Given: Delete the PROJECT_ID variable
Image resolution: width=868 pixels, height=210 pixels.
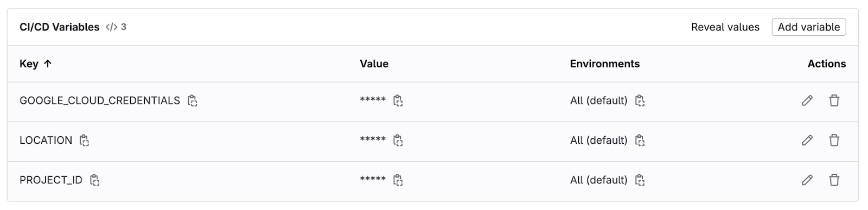Looking at the screenshot, I should pos(834,180).
